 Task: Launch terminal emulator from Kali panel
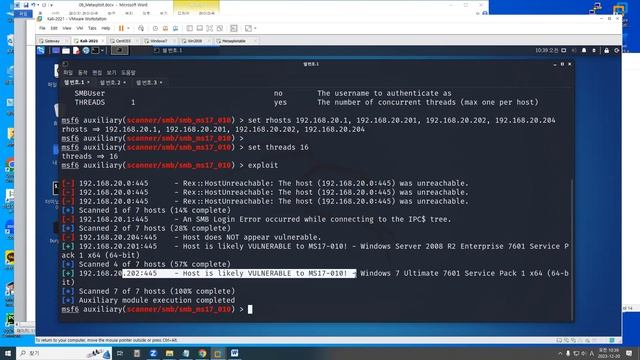95,51
